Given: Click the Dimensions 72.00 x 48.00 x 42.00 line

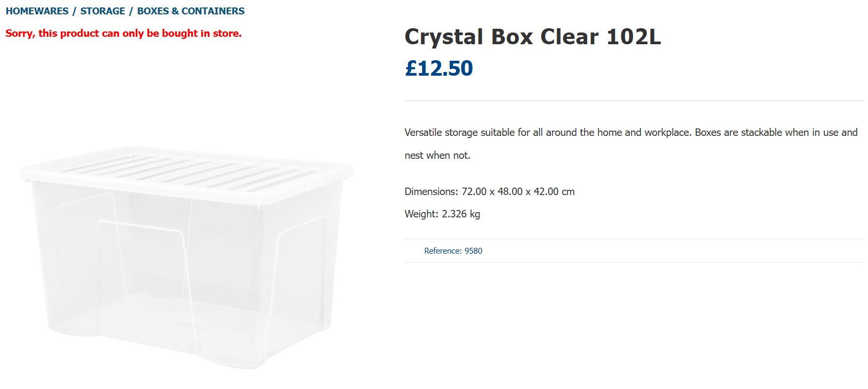Looking at the screenshot, I should pyautogui.click(x=489, y=191).
